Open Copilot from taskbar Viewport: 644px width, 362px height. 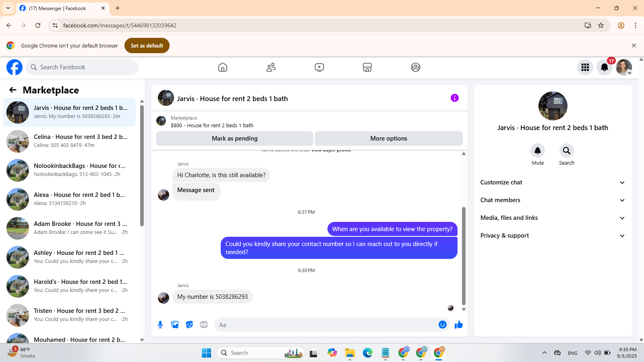click(x=332, y=353)
